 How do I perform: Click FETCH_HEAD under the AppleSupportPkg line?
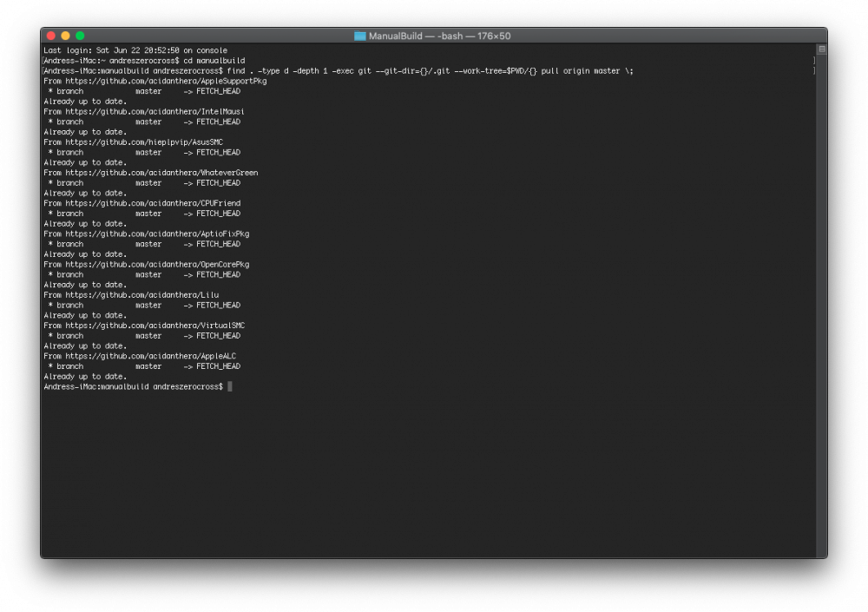(218, 91)
